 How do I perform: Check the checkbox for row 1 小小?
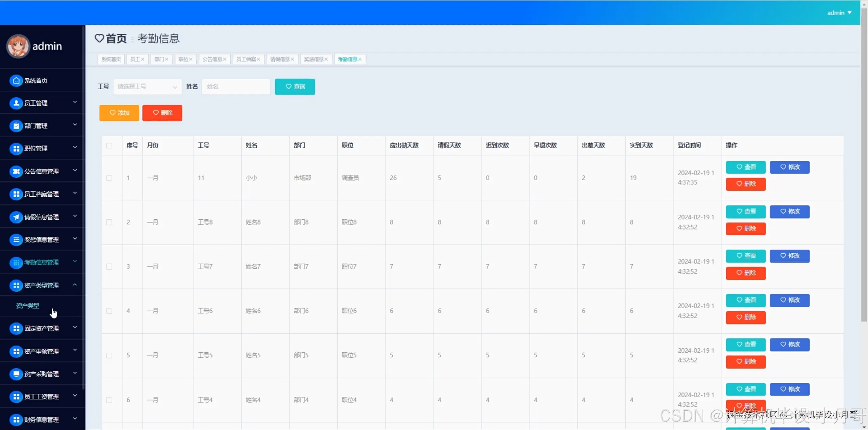coord(109,178)
